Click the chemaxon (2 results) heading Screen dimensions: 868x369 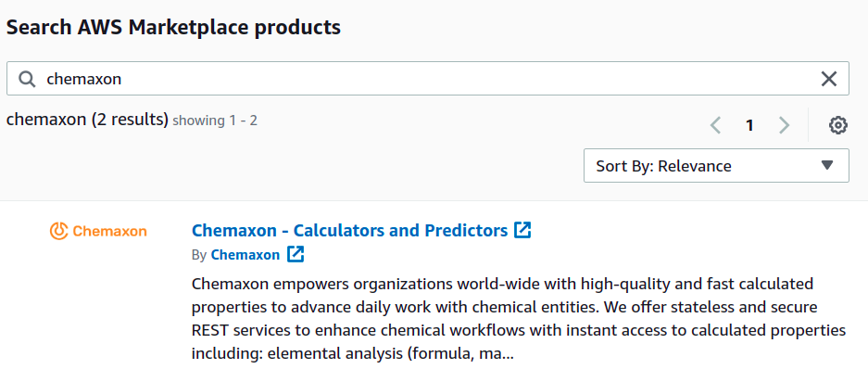[87, 120]
